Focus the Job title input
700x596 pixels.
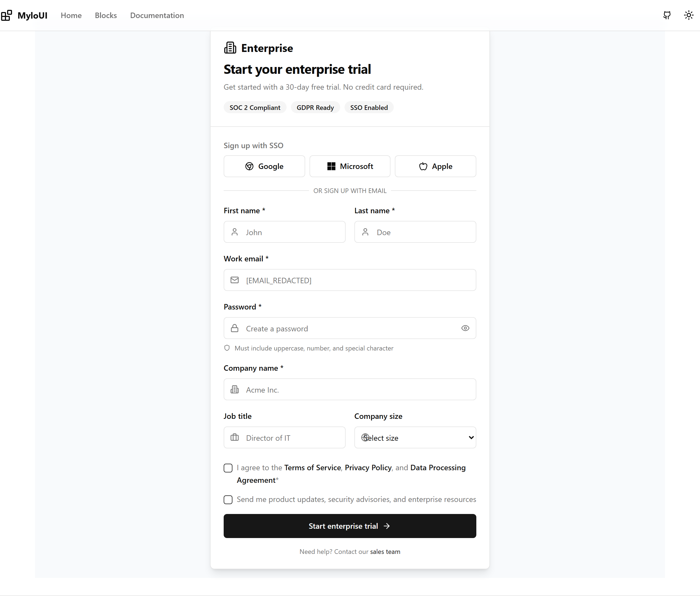click(x=284, y=437)
